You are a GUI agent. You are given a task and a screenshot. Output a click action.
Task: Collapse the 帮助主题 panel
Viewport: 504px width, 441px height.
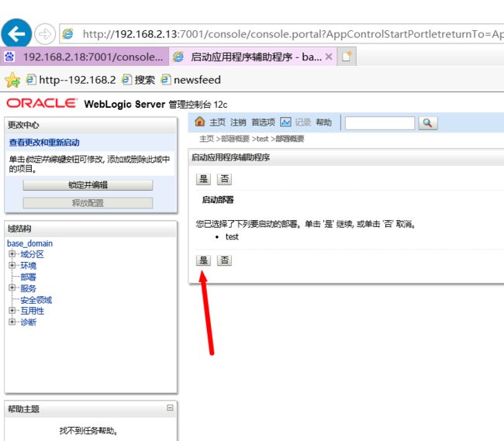tap(170, 408)
